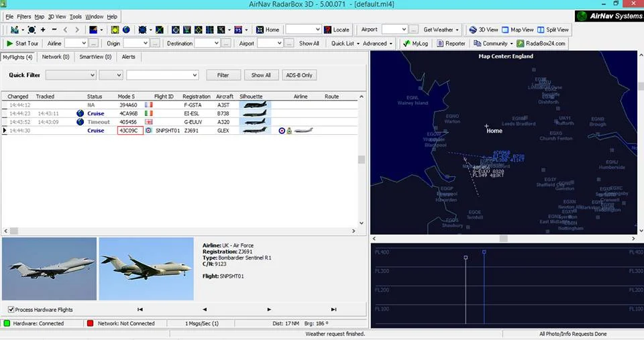Switch to the Network (0) tab

pyautogui.click(x=56, y=56)
